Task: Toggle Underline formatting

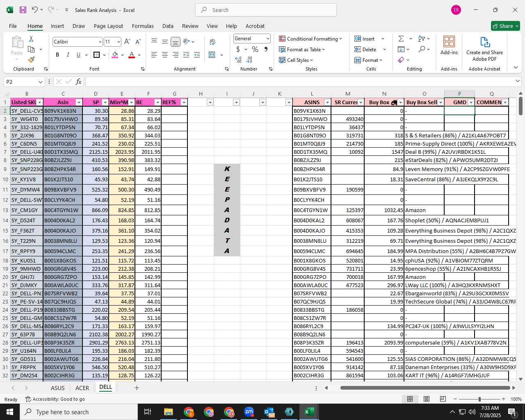Action: [78, 55]
